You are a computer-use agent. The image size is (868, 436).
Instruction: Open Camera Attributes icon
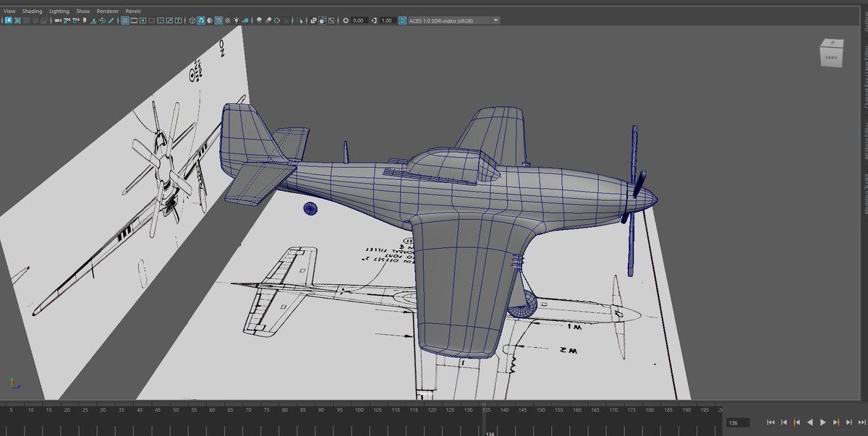point(76,20)
